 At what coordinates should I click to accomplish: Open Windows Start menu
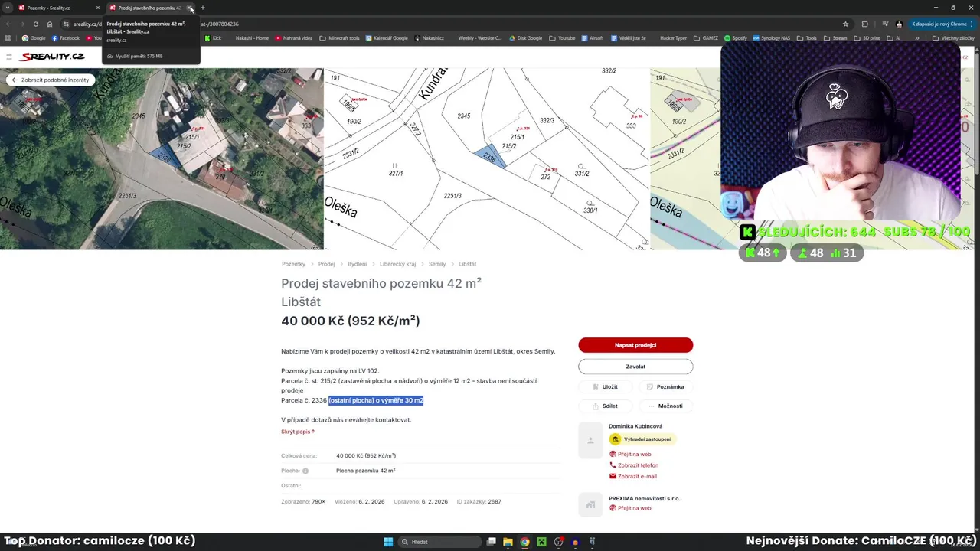pyautogui.click(x=388, y=542)
